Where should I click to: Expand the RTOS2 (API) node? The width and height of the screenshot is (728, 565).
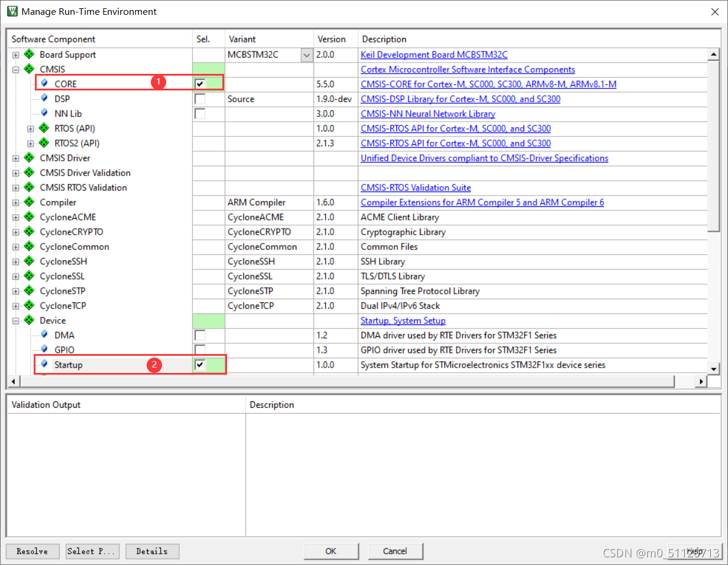pyautogui.click(x=30, y=144)
